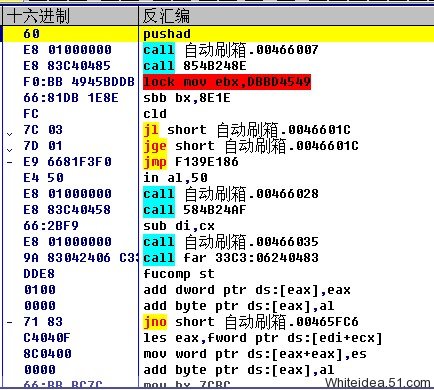The image size is (434, 390).
Task: Click hex bytes 71 83
Action: (x=43, y=322)
